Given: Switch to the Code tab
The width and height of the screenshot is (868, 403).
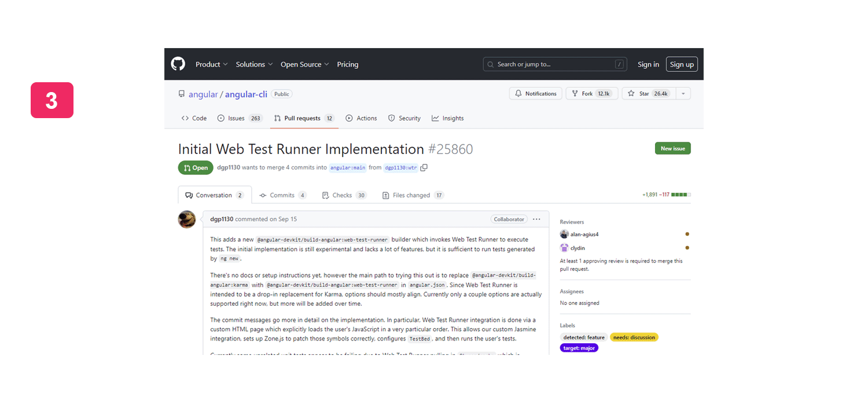Looking at the screenshot, I should tap(194, 118).
